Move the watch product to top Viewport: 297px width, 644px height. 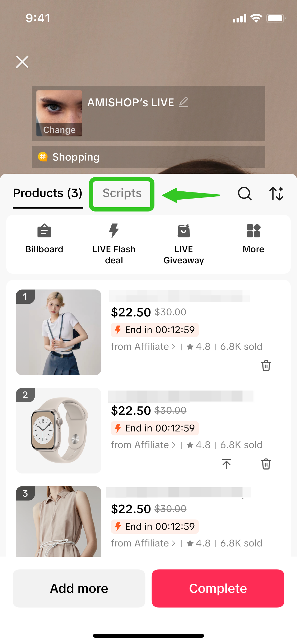click(226, 464)
